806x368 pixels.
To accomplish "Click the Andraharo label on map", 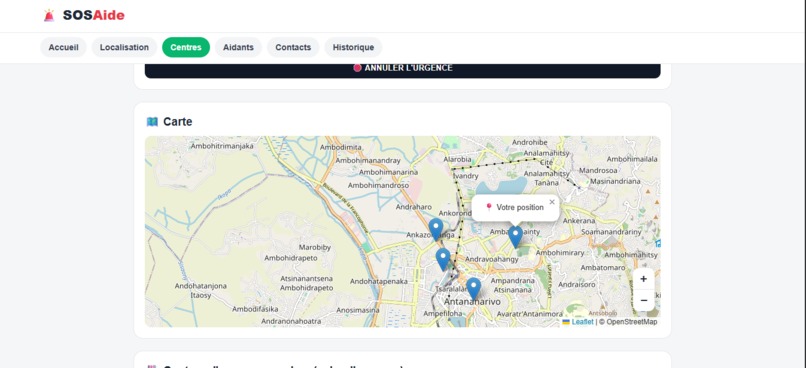I will (x=414, y=207).
